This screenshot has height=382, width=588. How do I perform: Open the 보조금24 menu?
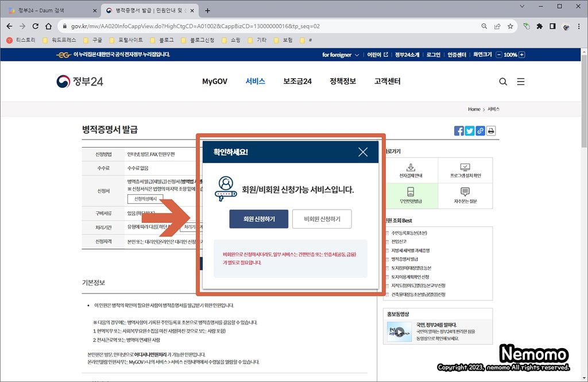click(297, 82)
